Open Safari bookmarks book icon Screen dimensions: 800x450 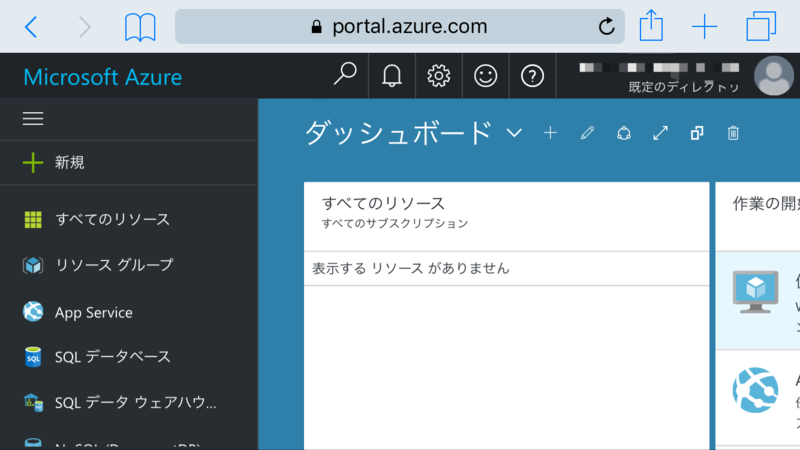[x=140, y=27]
